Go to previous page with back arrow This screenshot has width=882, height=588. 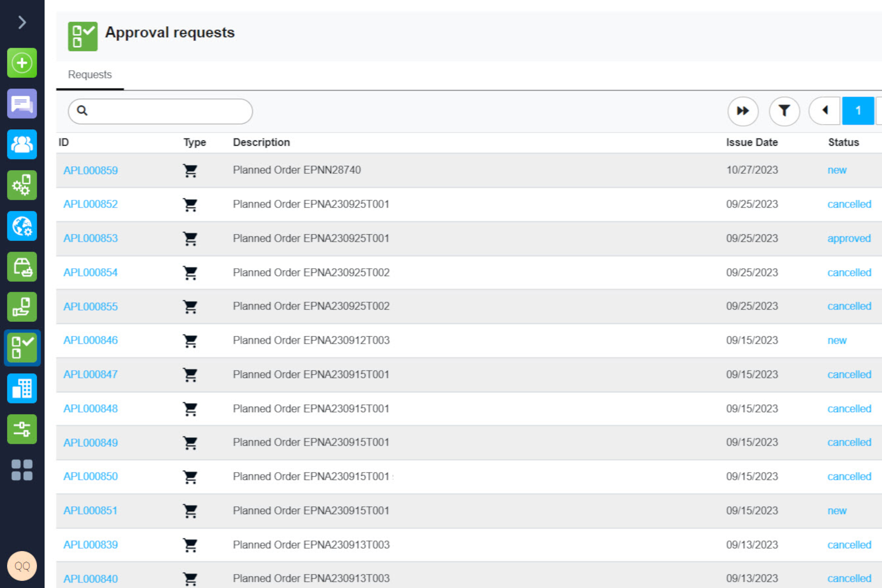(825, 111)
